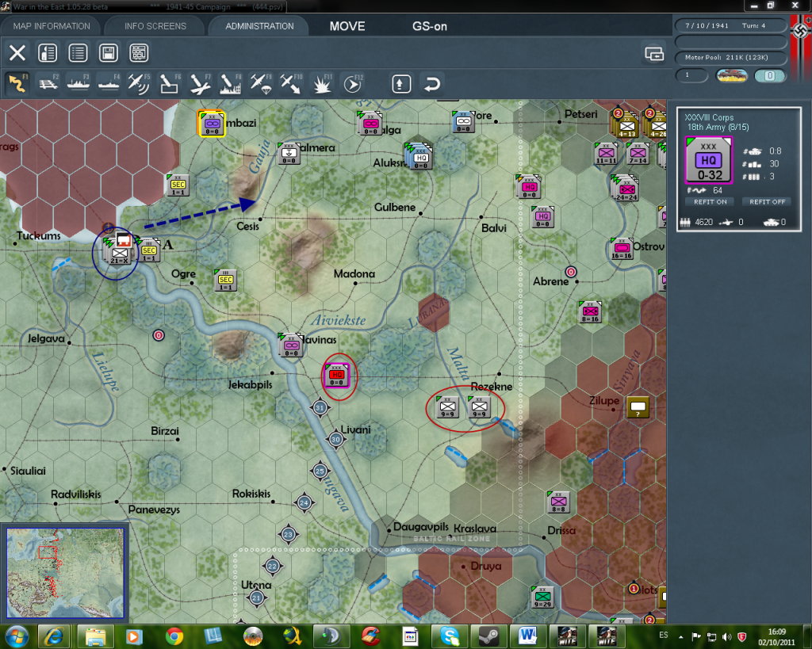Select the F7 bomb airfield mode icon
The image size is (812, 649).
tap(200, 83)
